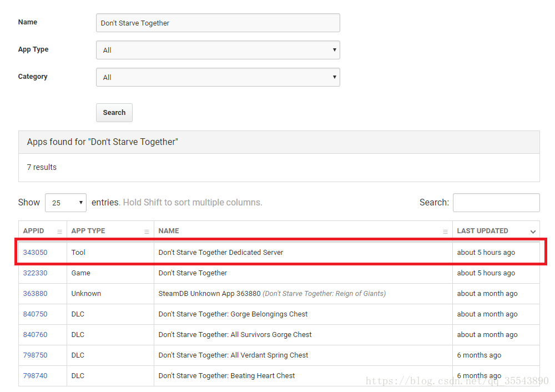Open app ID 840760 link
Screen dimensions: 555x392
click(x=35, y=335)
